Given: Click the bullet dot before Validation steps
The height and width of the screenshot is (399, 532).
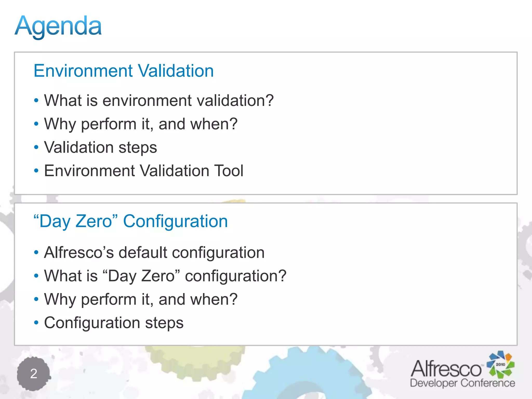Looking at the screenshot, I should [36, 147].
